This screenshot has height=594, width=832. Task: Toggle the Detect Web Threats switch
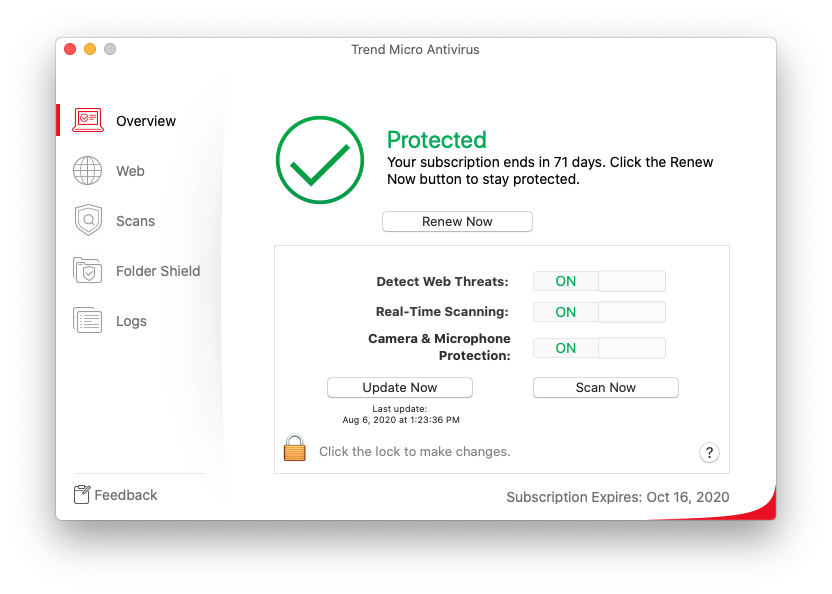(x=599, y=281)
